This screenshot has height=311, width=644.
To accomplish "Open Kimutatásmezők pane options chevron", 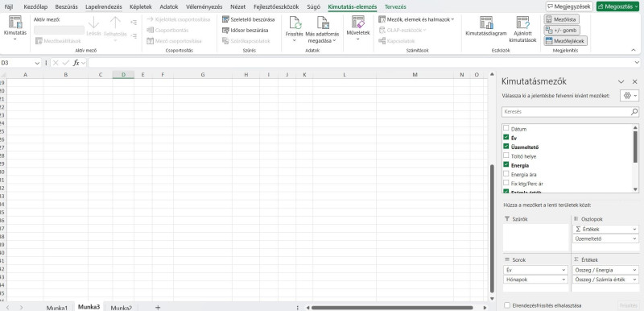I will click(x=621, y=81).
